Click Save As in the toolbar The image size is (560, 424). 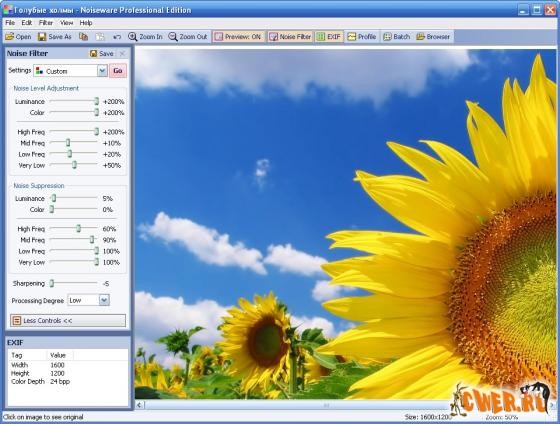click(x=55, y=37)
